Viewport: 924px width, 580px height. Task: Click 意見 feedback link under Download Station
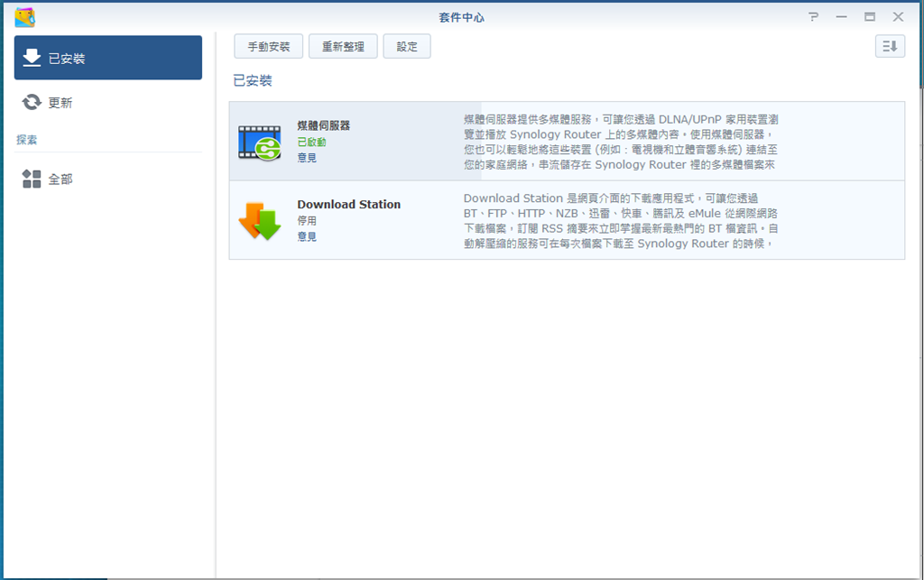click(x=307, y=236)
